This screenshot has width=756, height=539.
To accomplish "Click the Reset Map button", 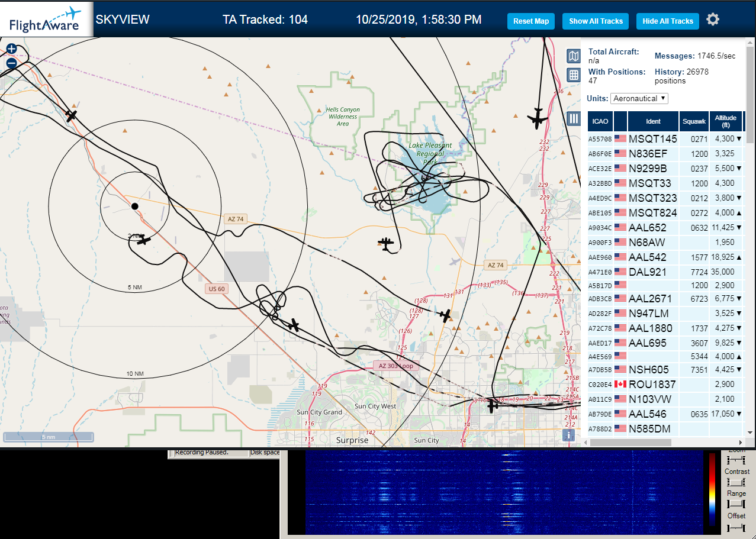I will (x=531, y=21).
